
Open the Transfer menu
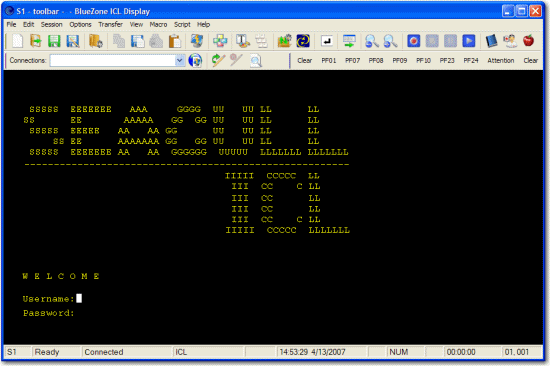110,24
